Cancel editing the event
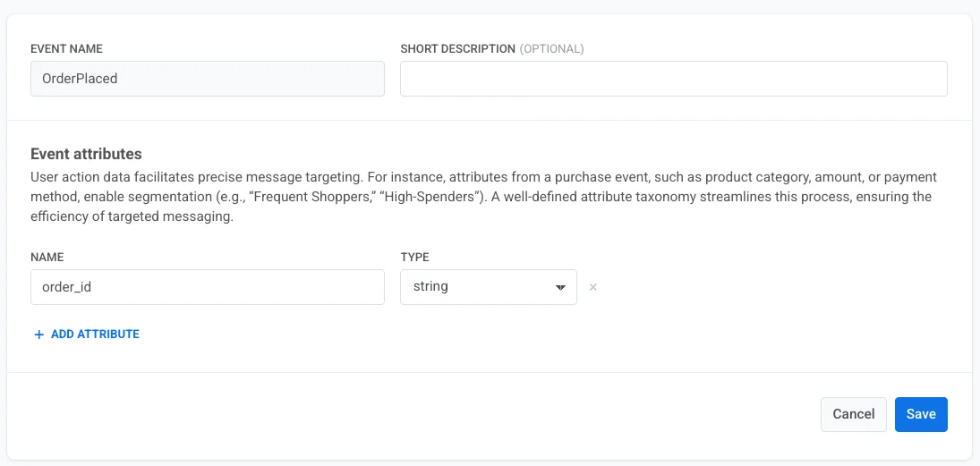This screenshot has width=980, height=466. pyautogui.click(x=853, y=414)
